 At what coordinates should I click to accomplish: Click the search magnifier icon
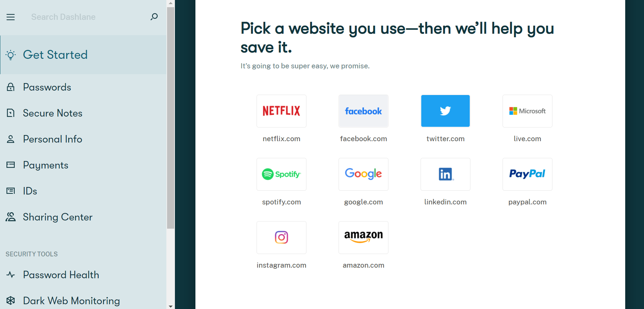(154, 17)
